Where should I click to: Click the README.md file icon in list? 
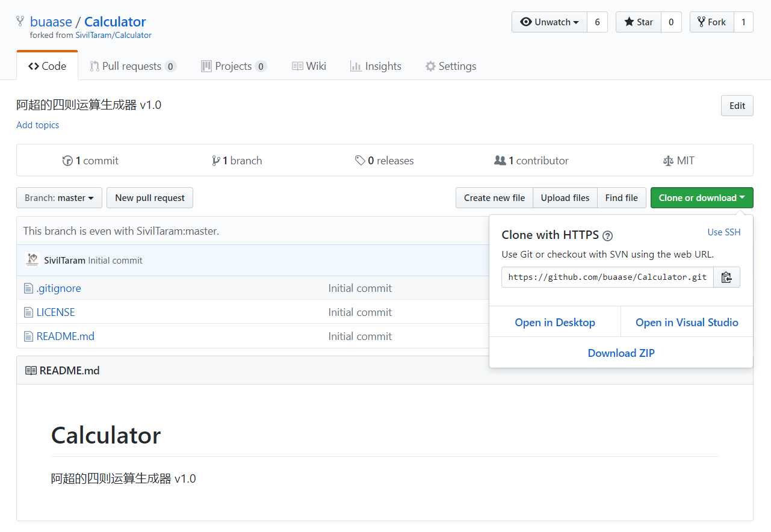(28, 336)
